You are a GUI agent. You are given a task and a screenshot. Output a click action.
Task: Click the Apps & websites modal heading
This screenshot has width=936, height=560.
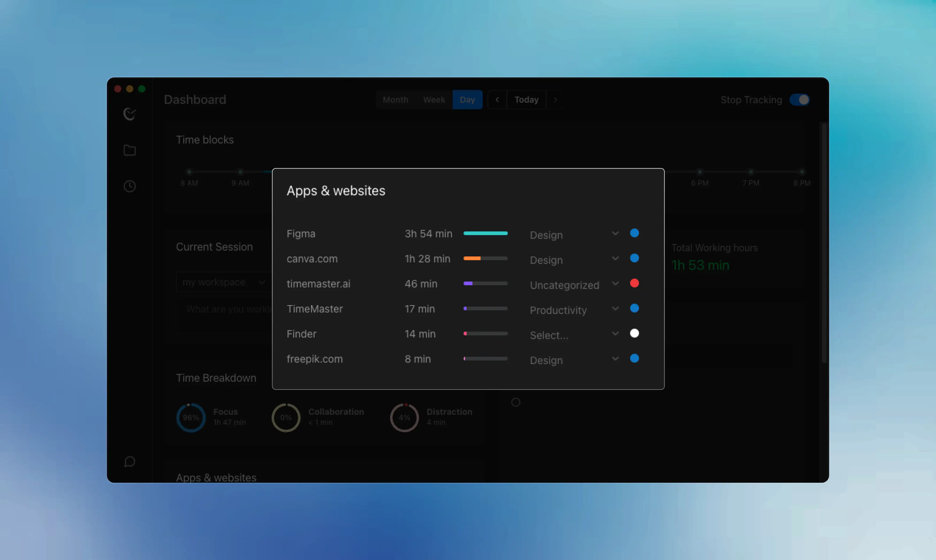pos(336,191)
